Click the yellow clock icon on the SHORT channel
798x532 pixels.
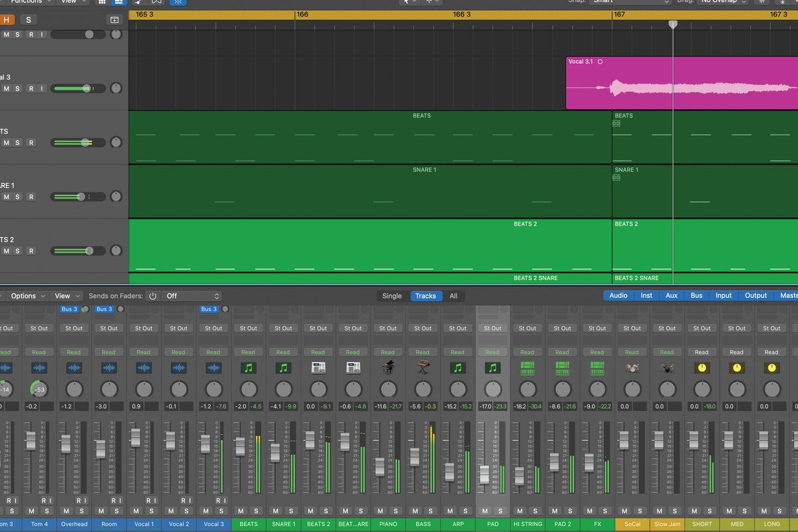(x=702, y=368)
